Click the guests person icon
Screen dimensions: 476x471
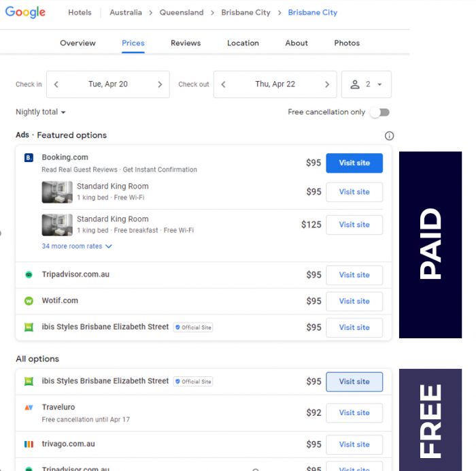pyautogui.click(x=354, y=84)
